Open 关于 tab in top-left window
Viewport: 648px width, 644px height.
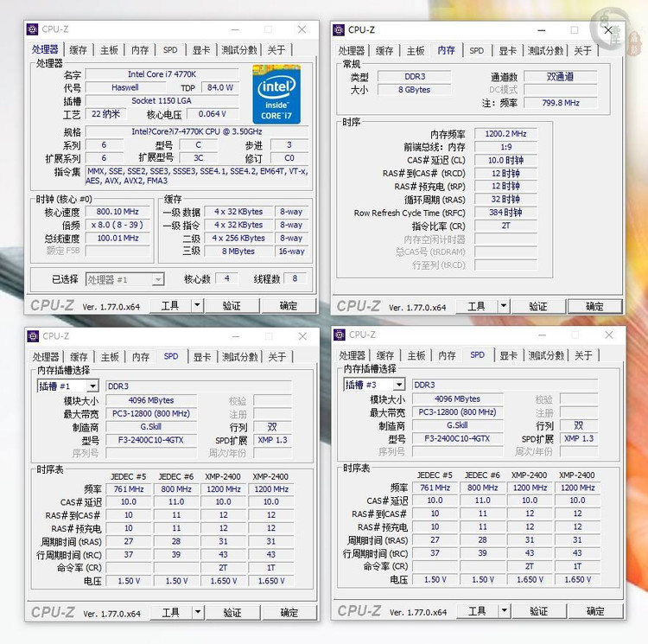tap(276, 50)
